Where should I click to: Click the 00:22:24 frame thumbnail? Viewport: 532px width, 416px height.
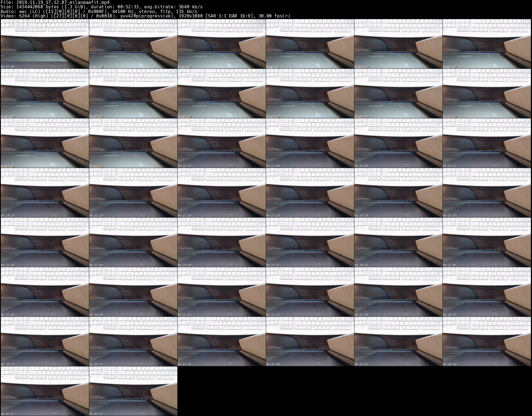coord(221,193)
